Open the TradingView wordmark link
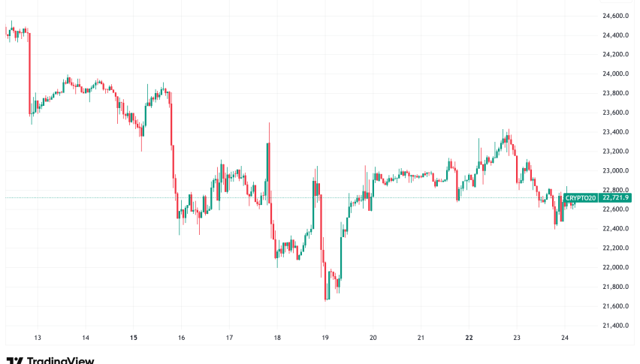Screen dimensions: 640x364 tap(59, 360)
